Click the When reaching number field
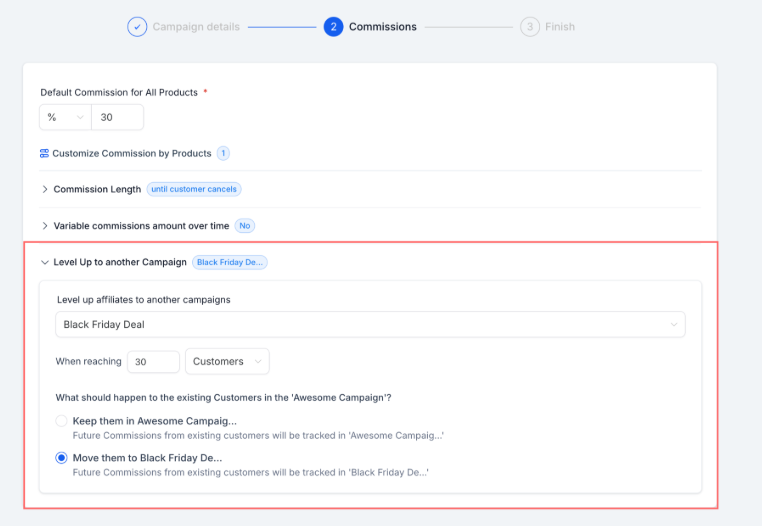This screenshot has width=762, height=526. point(154,362)
